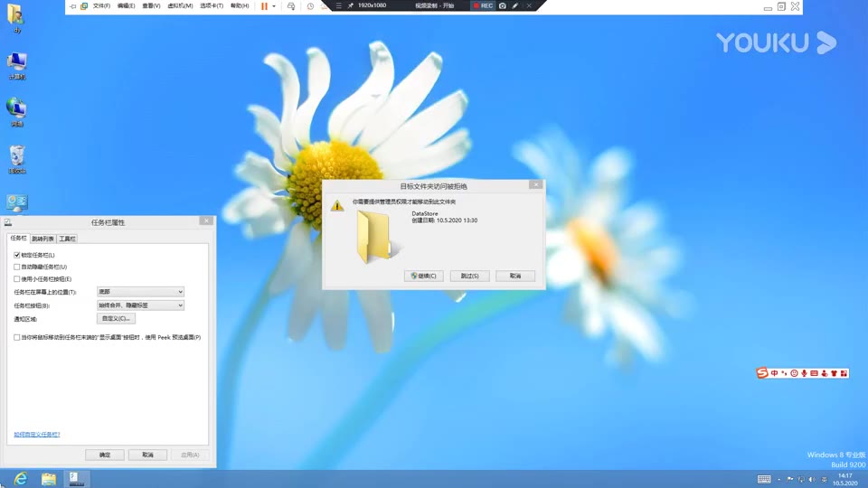Open the 查看(V) menu
Image resolution: width=868 pixels, height=488 pixels.
tap(151, 6)
